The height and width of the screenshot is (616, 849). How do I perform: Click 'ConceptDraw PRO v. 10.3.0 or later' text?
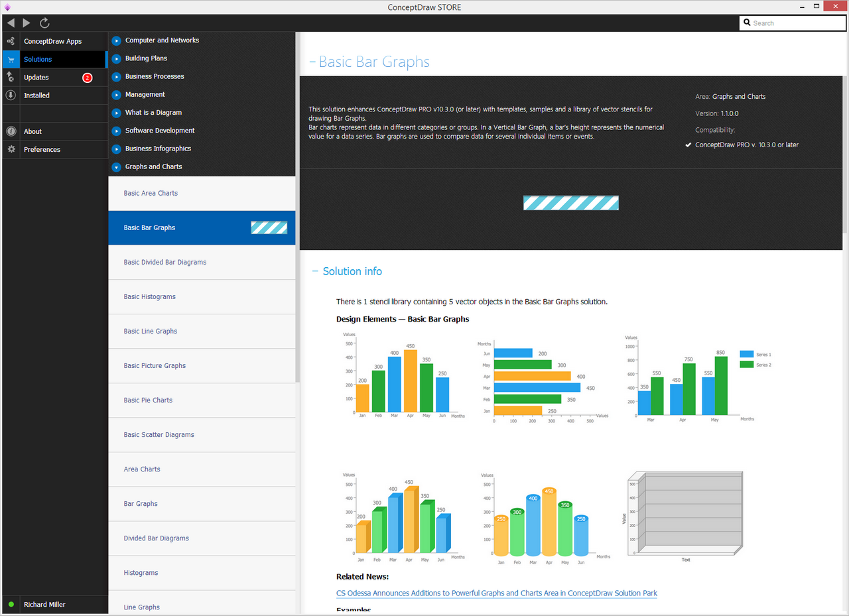[747, 145]
